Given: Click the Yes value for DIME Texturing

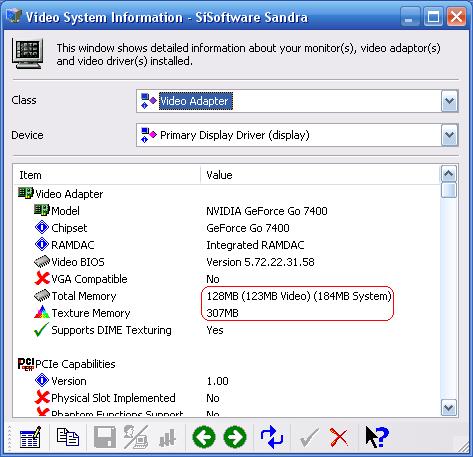Looking at the screenshot, I should click(x=215, y=330).
